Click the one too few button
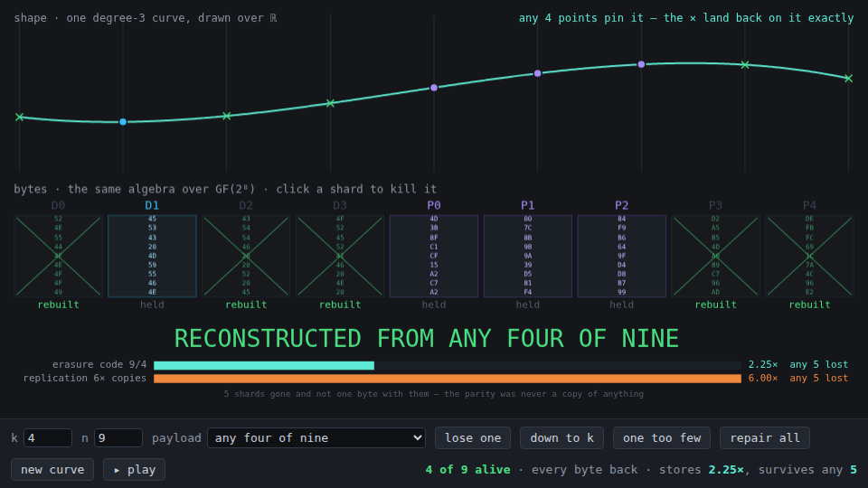 pyautogui.click(x=662, y=437)
